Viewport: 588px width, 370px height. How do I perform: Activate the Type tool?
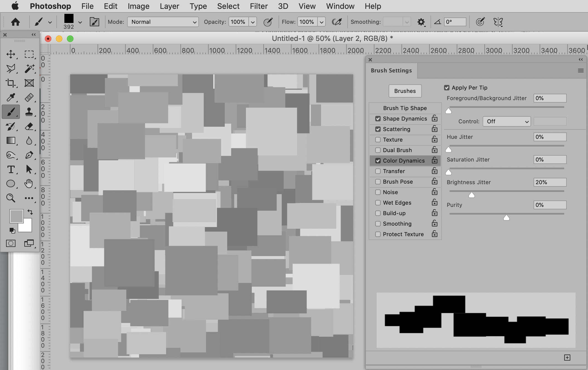point(11,170)
